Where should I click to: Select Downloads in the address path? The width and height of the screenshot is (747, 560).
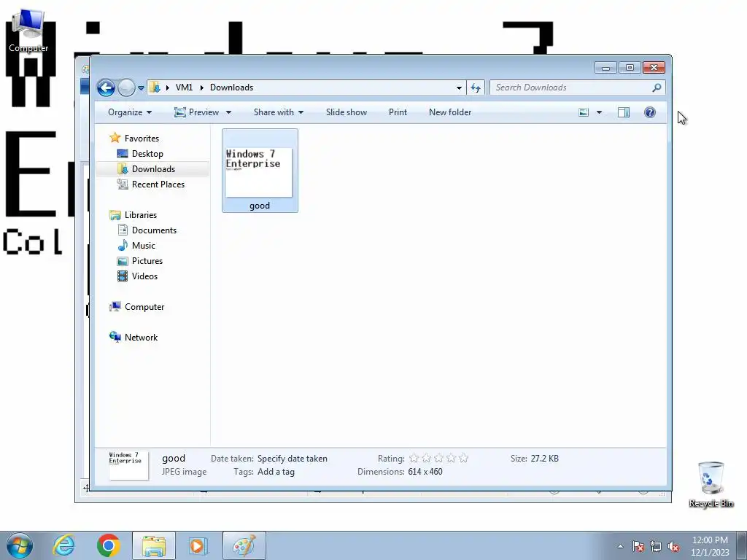click(231, 87)
